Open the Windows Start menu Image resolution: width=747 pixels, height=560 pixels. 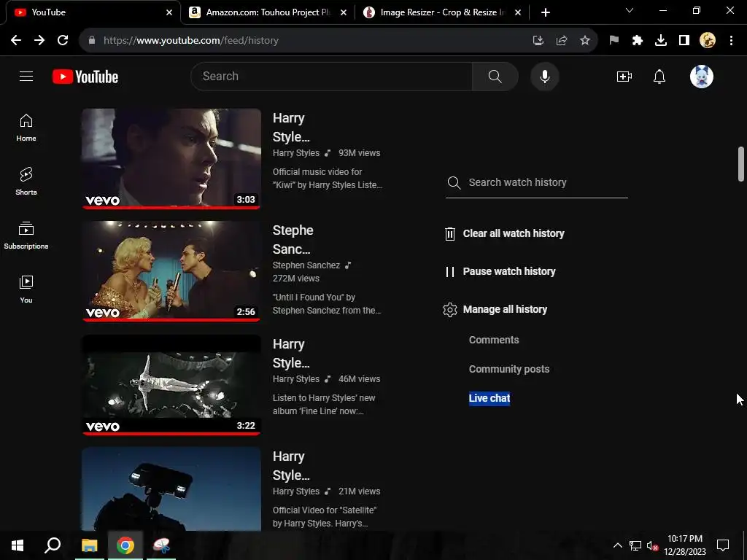(x=18, y=545)
